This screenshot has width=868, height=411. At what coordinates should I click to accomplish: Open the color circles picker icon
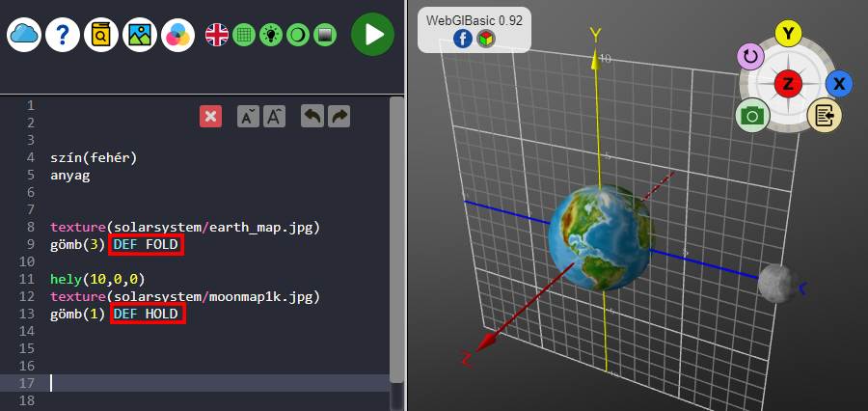(x=177, y=35)
